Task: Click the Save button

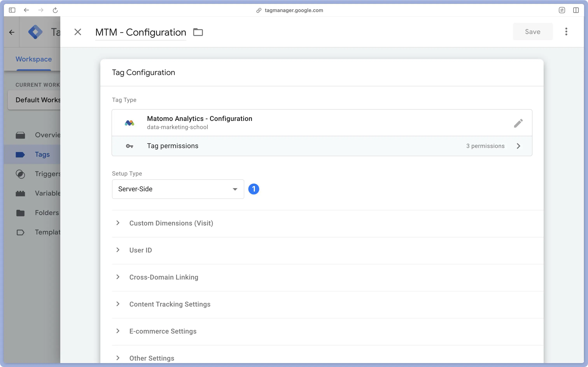Action: pyautogui.click(x=533, y=31)
